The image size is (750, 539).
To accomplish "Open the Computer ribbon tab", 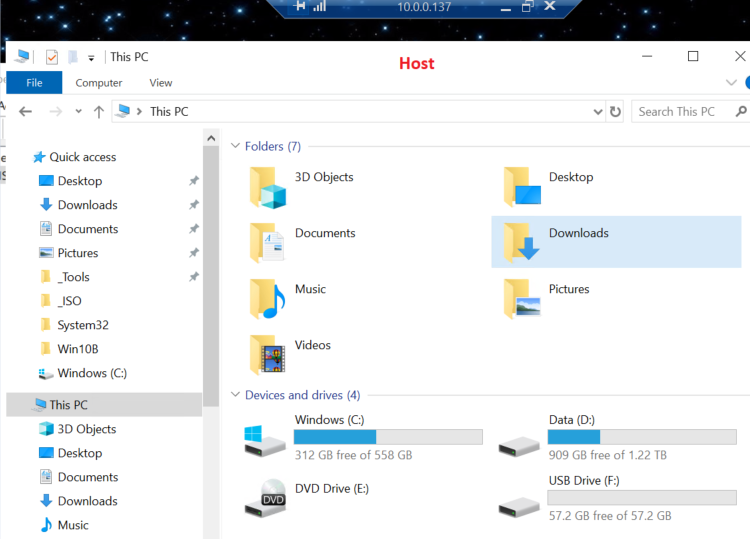I will point(99,83).
